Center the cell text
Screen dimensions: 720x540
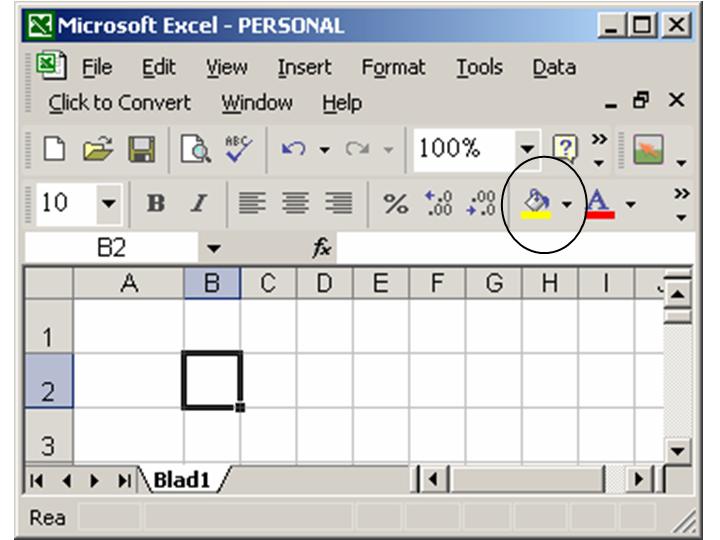295,203
